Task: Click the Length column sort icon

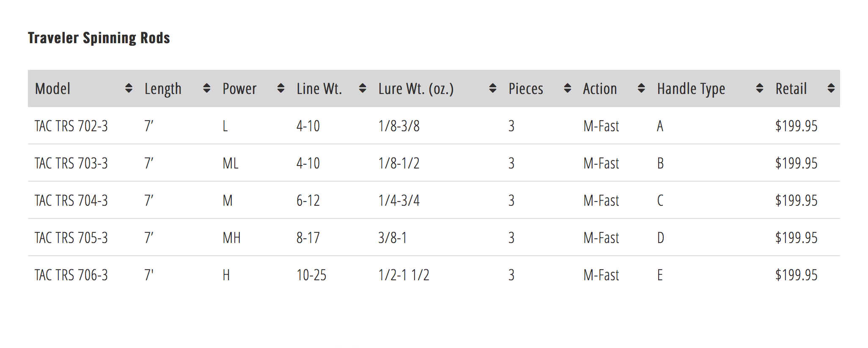Action: pos(206,88)
